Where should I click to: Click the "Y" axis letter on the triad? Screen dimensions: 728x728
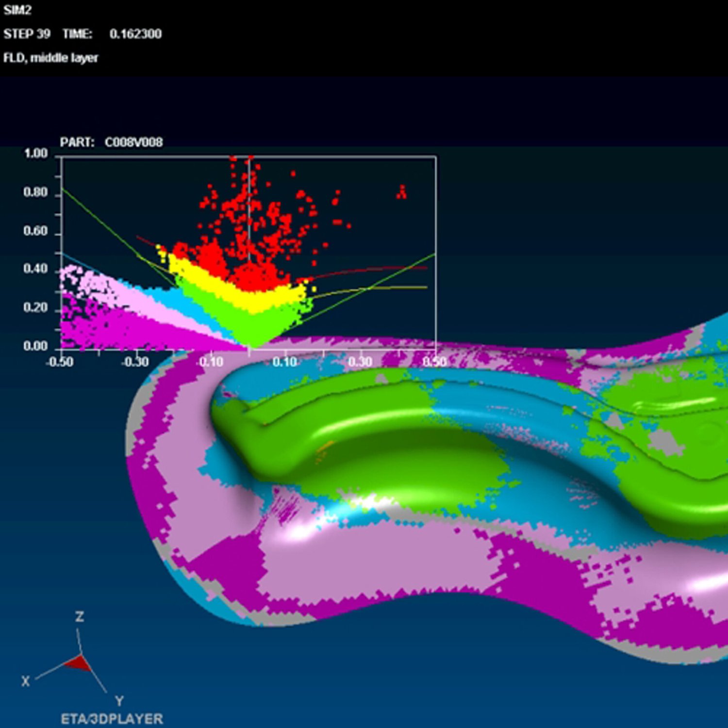coord(119,701)
